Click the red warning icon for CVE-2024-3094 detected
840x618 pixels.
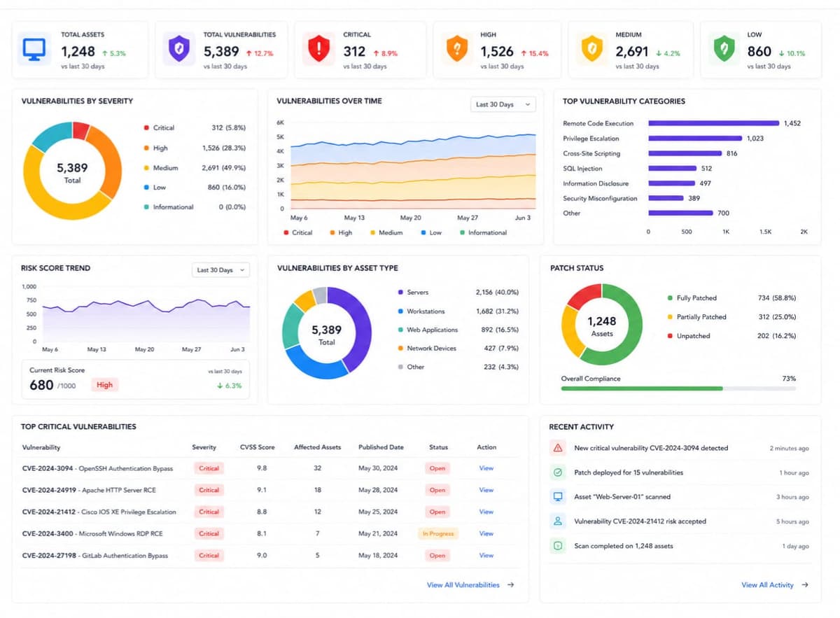(x=558, y=448)
